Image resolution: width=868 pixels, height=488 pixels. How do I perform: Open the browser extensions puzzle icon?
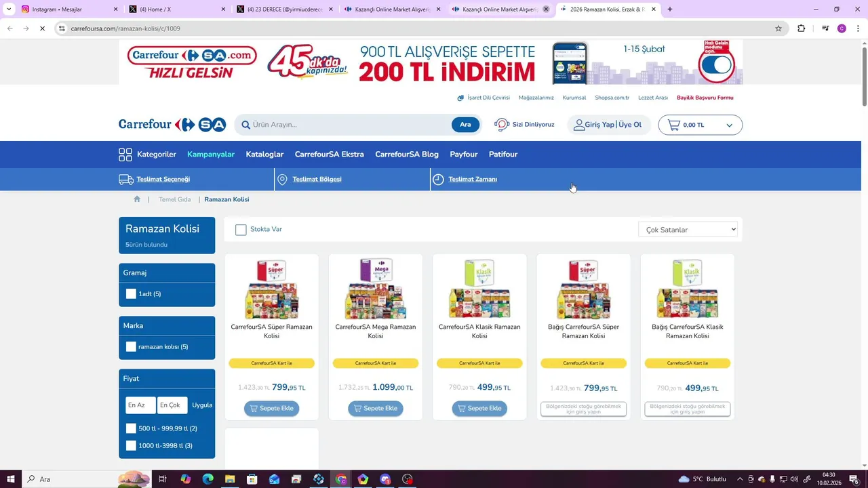coord(802,28)
